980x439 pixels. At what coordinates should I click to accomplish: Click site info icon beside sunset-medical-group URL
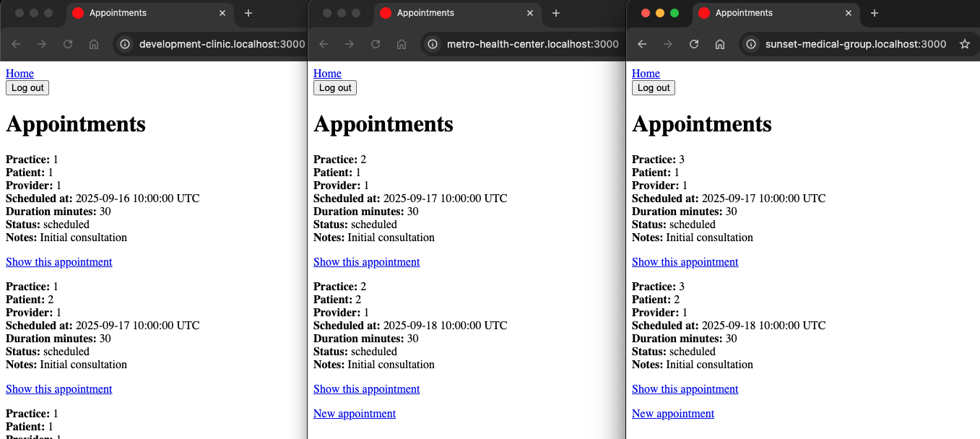[x=751, y=44]
